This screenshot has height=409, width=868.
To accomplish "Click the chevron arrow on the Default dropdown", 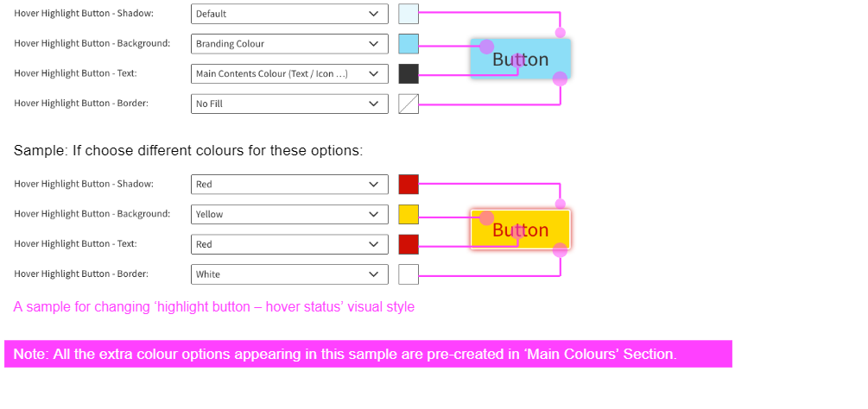I will pos(373,14).
